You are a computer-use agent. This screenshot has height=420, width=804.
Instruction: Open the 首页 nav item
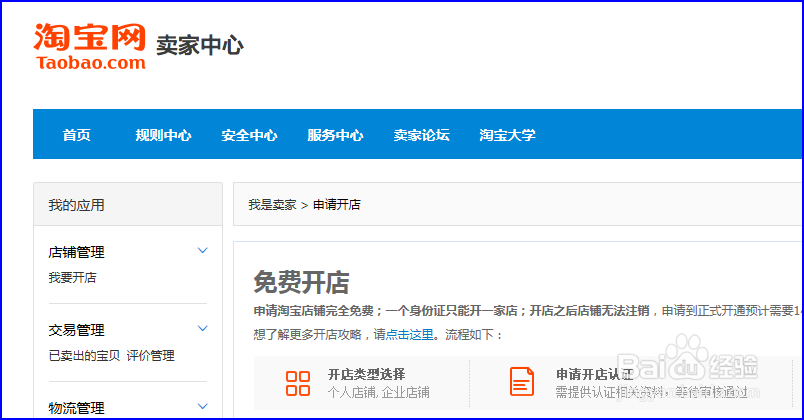[x=76, y=135]
